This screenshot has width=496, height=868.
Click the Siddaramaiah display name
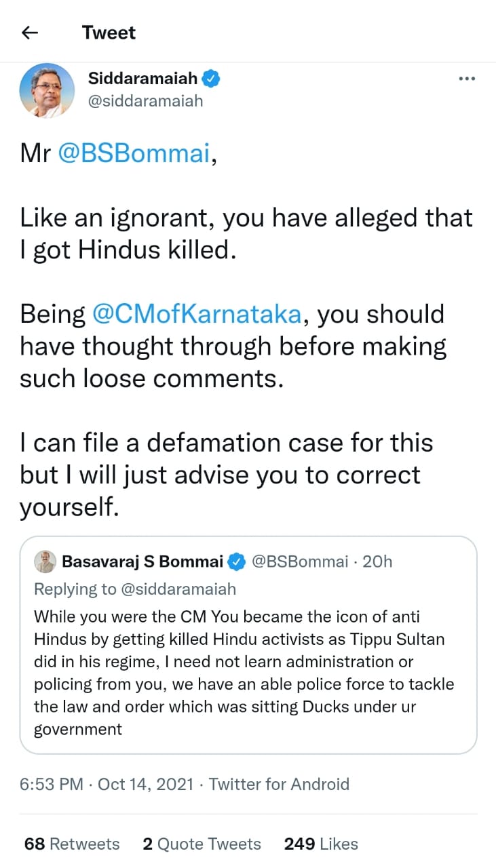[143, 79]
